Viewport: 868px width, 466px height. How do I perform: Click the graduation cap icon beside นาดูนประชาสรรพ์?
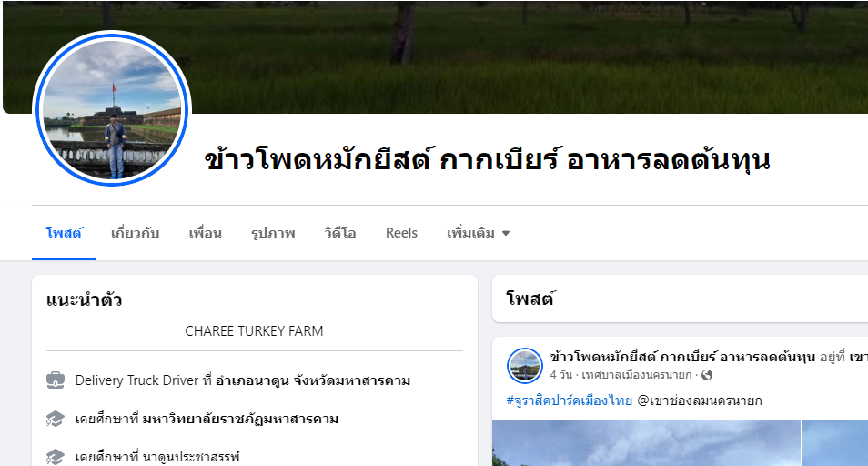56,457
